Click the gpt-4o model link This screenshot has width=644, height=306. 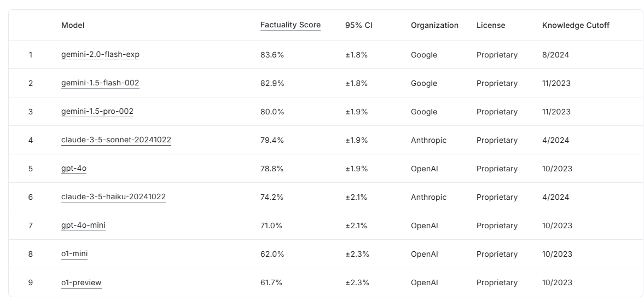click(x=74, y=169)
